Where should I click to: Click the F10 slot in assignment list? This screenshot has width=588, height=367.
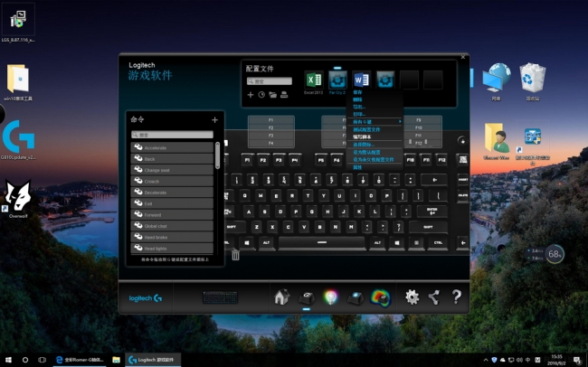(419, 127)
